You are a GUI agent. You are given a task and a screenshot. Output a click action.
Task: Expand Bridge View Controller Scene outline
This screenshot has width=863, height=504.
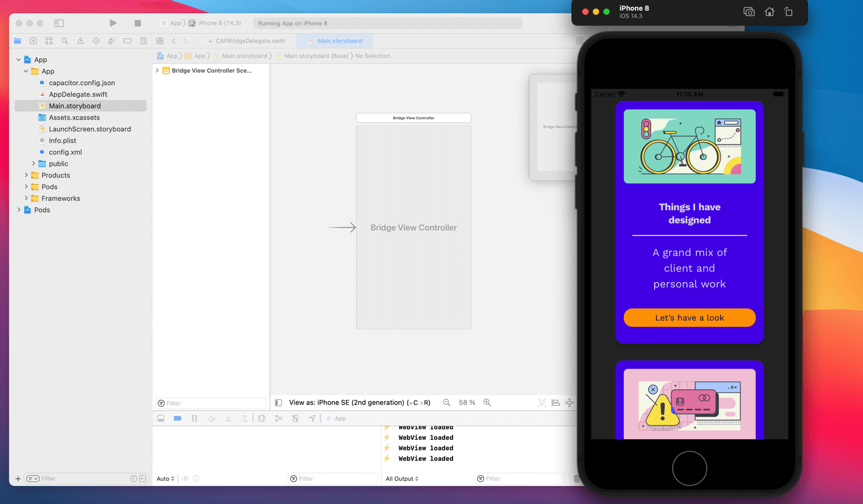point(157,70)
